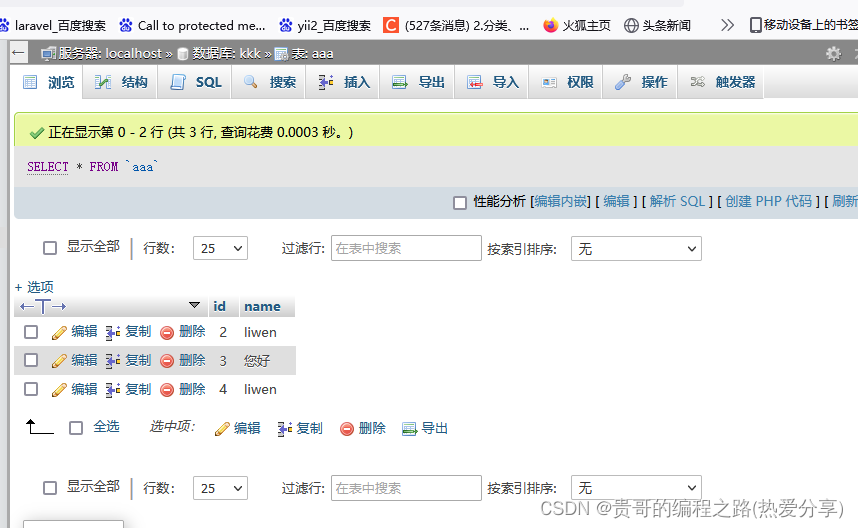Open the 触发器 (Triggers) tab

tap(722, 82)
